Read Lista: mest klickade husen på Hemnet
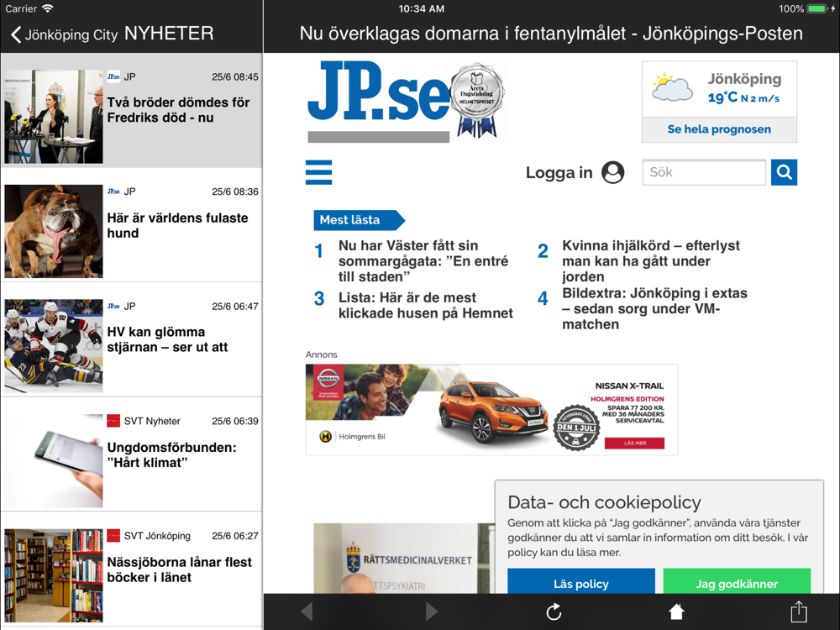840x630 pixels. click(425, 306)
